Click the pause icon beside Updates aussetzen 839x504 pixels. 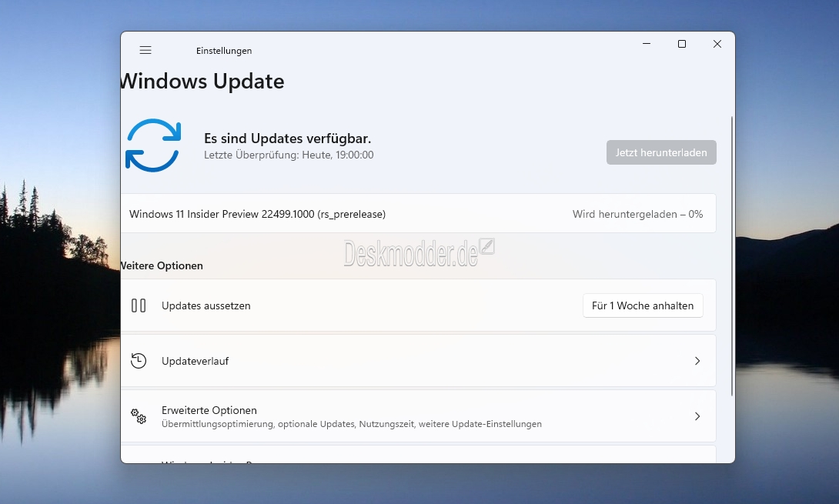point(139,305)
